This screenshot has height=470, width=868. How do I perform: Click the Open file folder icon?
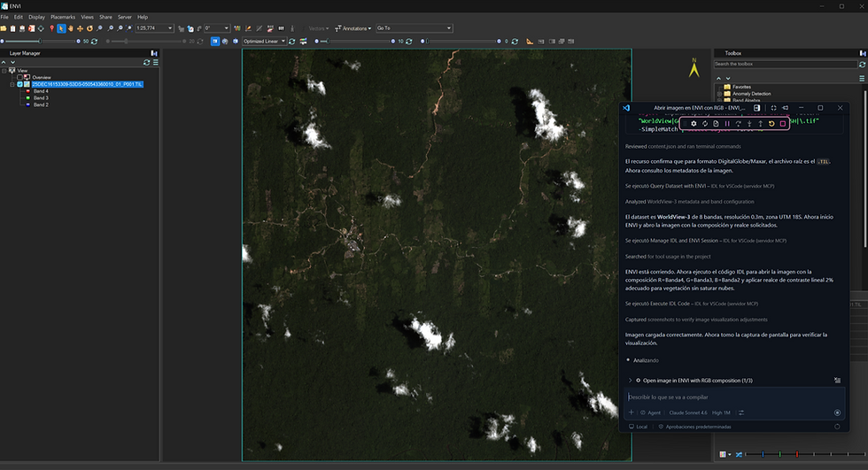pyautogui.click(x=4, y=28)
